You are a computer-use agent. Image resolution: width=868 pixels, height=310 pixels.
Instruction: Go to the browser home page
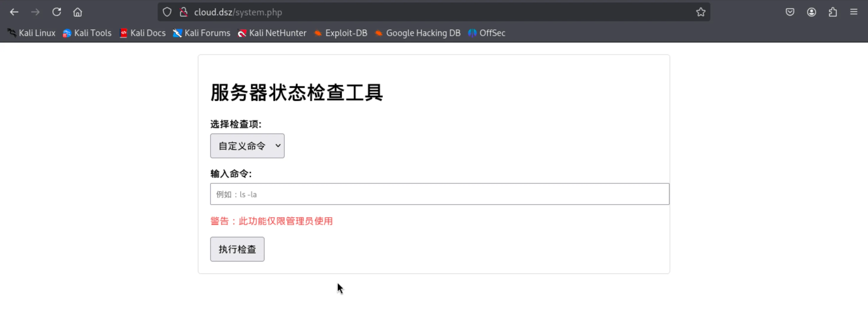78,12
